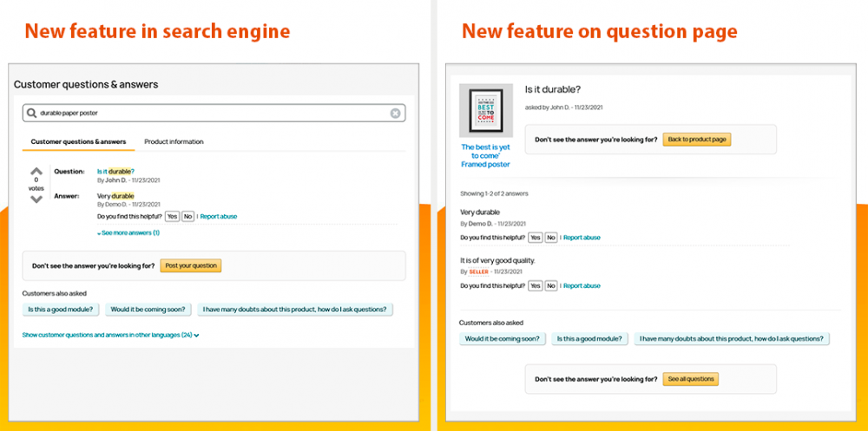Screen dimensions: 868x431
Task: Click No for the 'Very durable' answer on question page
Action: (x=550, y=238)
